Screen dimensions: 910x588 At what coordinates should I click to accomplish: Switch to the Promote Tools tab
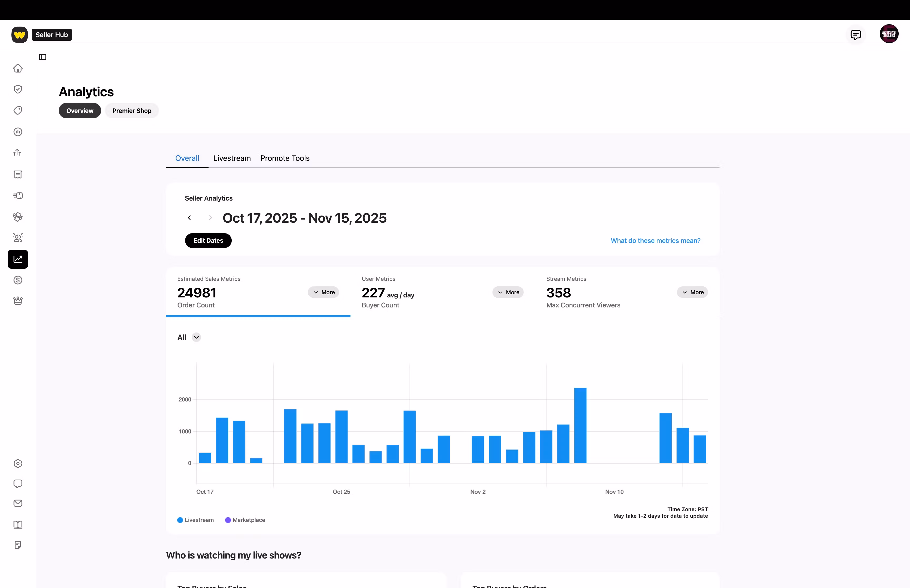tap(285, 158)
